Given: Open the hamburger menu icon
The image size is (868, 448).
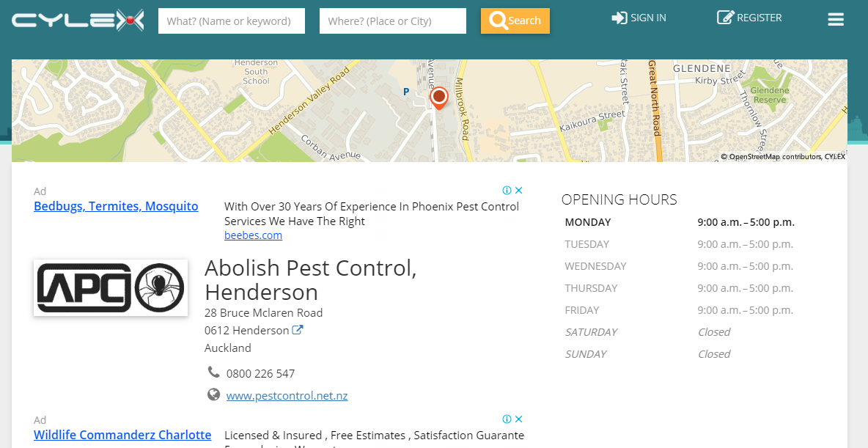Looking at the screenshot, I should coord(835,19).
